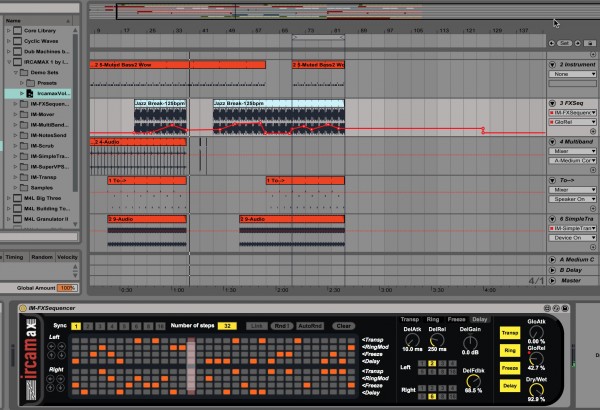Click the DelFdbk knob
Viewport: 600px width, 410px height.
click(474, 381)
